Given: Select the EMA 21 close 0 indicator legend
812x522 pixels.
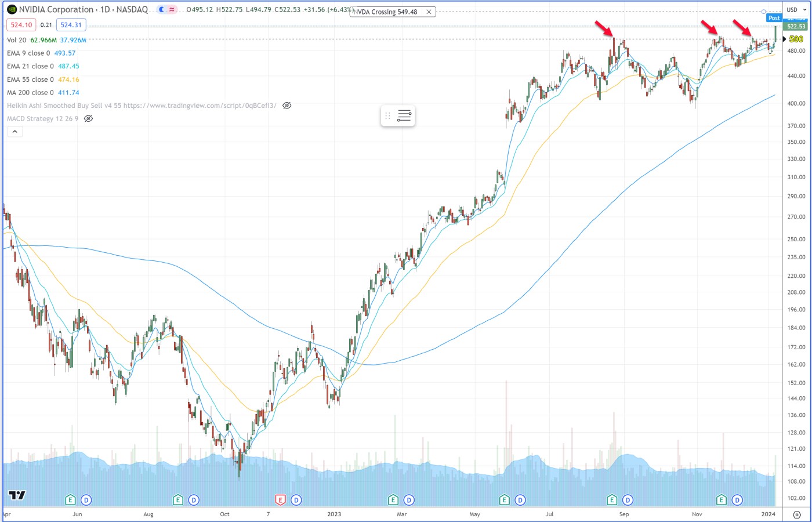Looking at the screenshot, I should coord(30,66).
